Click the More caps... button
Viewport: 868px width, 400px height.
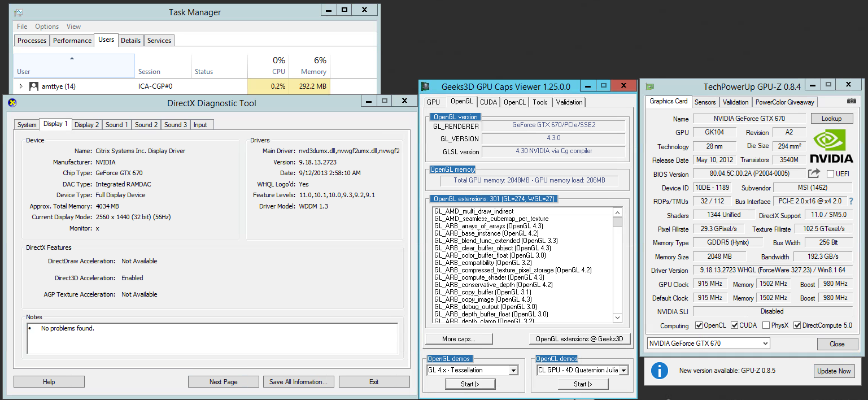(459, 339)
